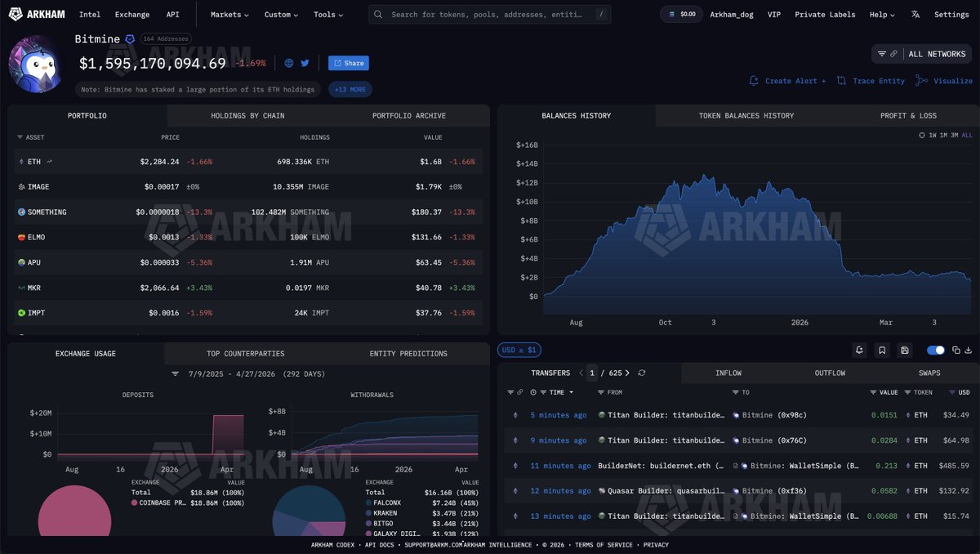Viewport: 980px width, 554px height.
Task: Switch to the Swaps tab
Action: coord(929,373)
